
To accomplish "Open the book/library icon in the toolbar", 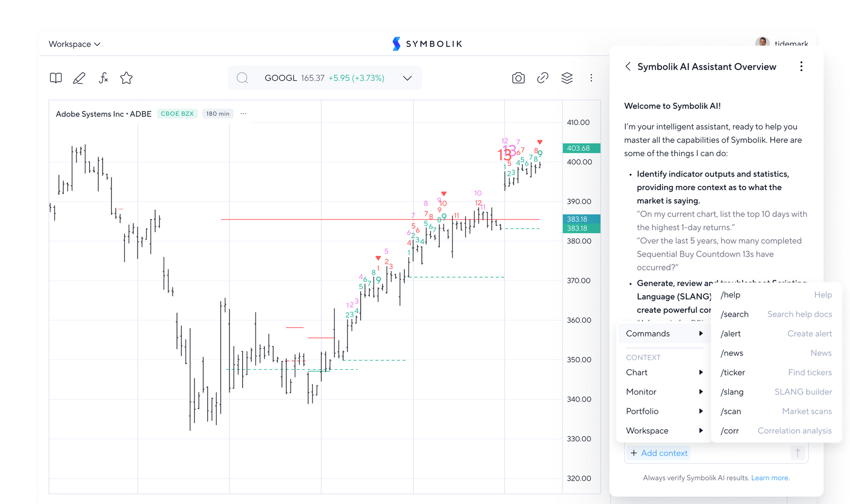I will click(56, 78).
